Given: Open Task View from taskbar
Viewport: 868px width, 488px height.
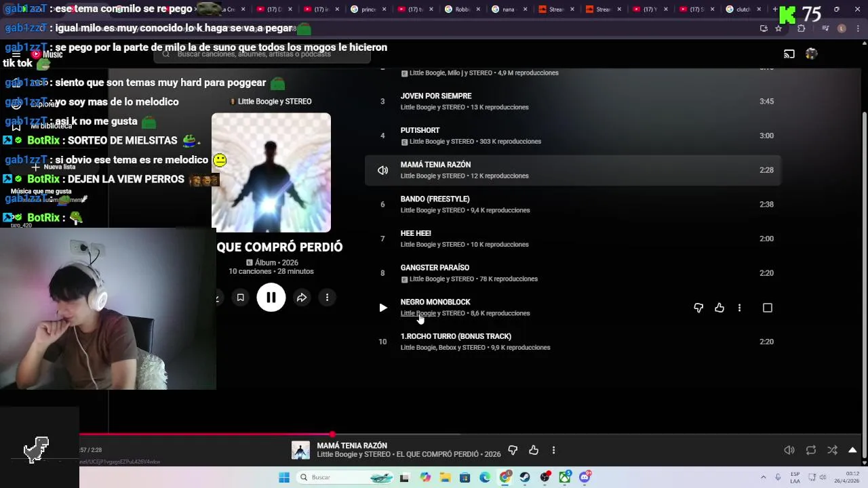Looking at the screenshot, I should [405, 477].
